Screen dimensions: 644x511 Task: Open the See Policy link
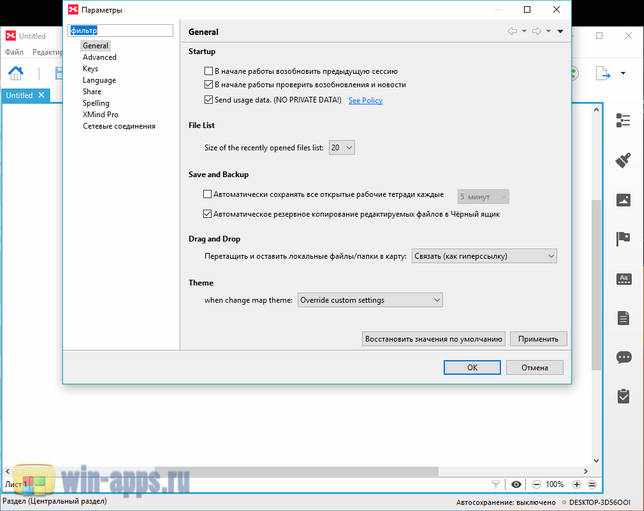coord(366,100)
